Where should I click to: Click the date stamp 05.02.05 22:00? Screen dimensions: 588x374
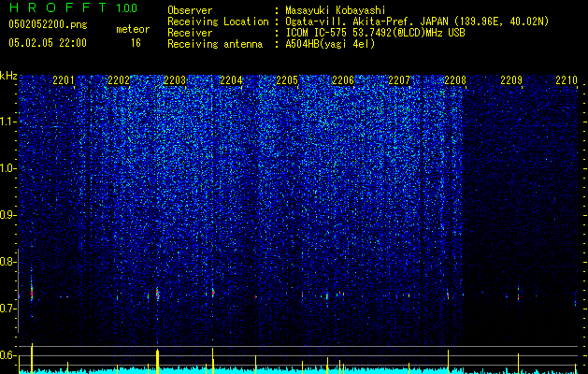point(48,43)
